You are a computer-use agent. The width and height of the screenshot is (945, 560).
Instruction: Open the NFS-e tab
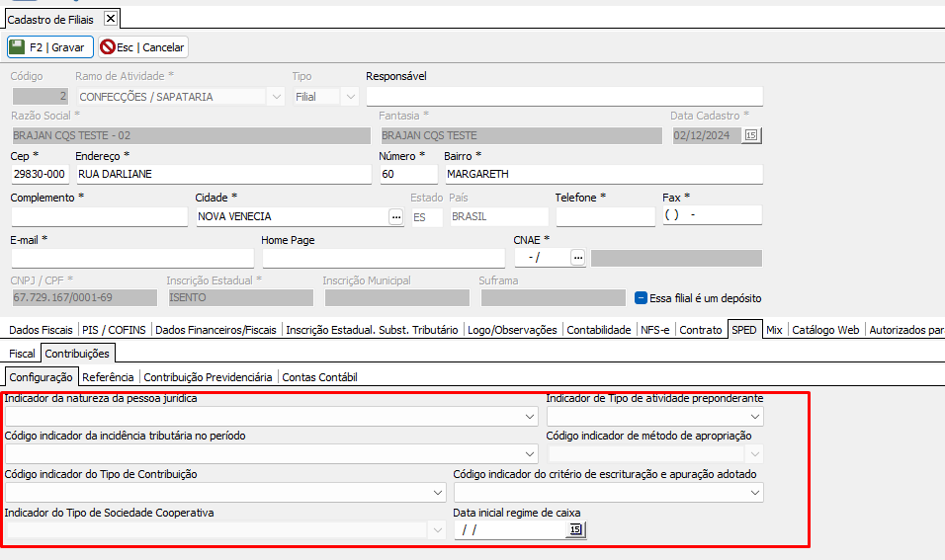(x=654, y=330)
